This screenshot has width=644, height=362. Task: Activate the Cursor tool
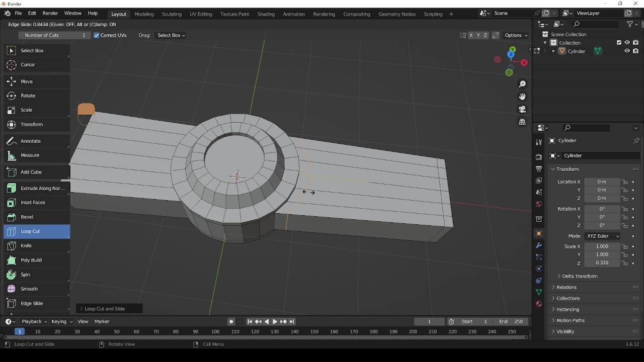pos(37,64)
